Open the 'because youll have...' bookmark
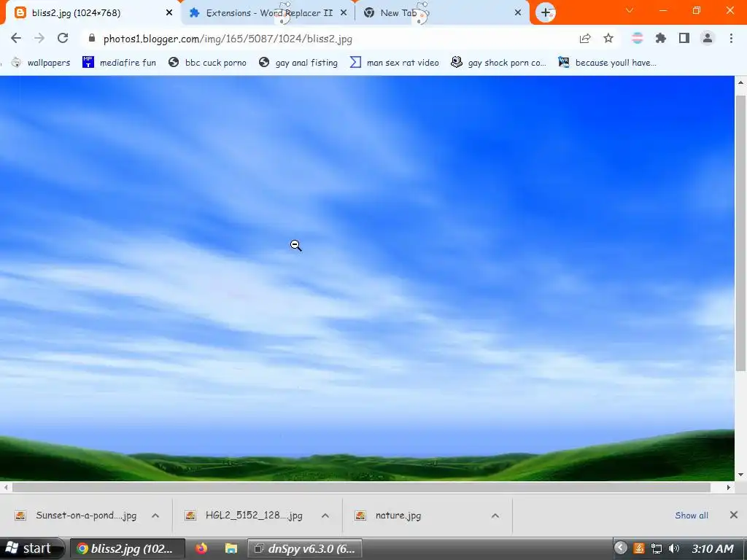The image size is (747, 560). click(x=608, y=63)
